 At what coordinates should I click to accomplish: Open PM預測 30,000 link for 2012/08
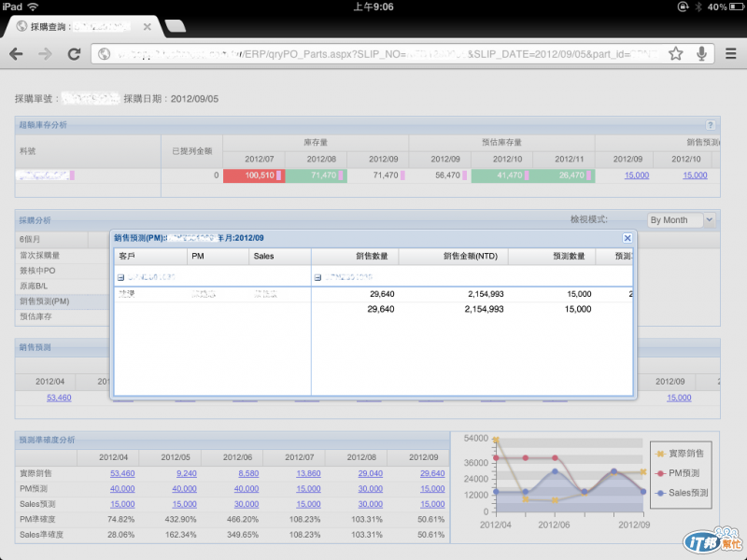pyautogui.click(x=370, y=489)
